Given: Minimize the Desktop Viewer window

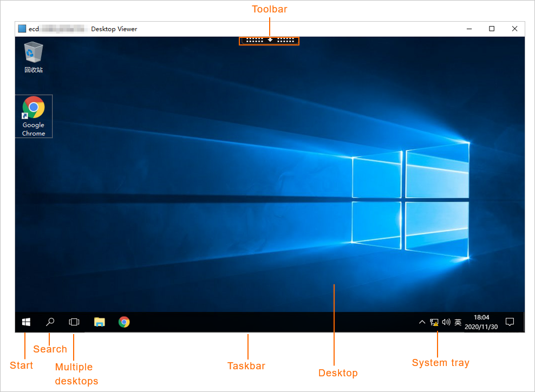Looking at the screenshot, I should pos(469,29).
